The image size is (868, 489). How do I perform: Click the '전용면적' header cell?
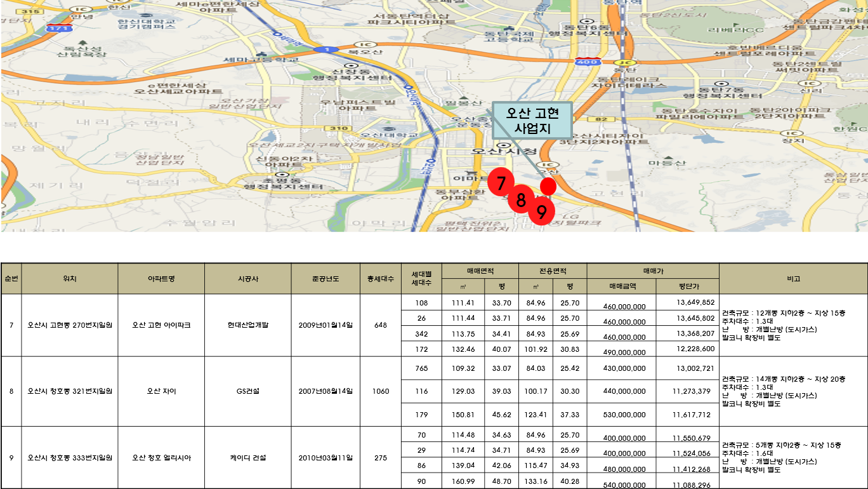(553, 271)
